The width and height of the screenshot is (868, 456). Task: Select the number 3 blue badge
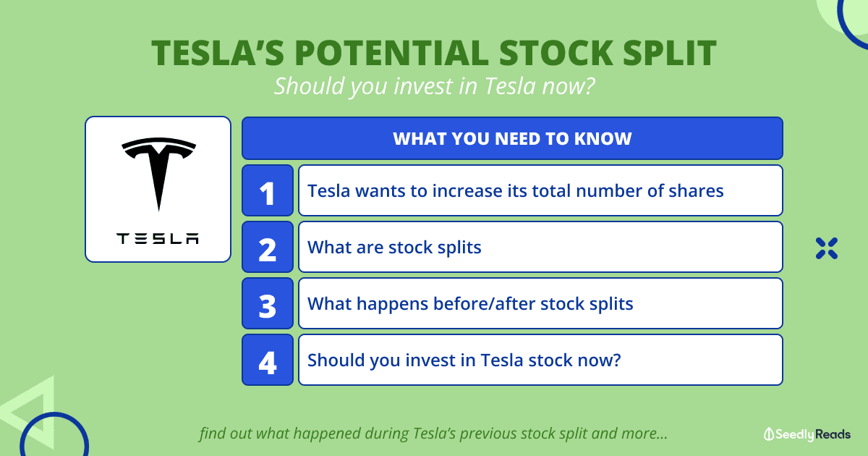click(x=268, y=303)
